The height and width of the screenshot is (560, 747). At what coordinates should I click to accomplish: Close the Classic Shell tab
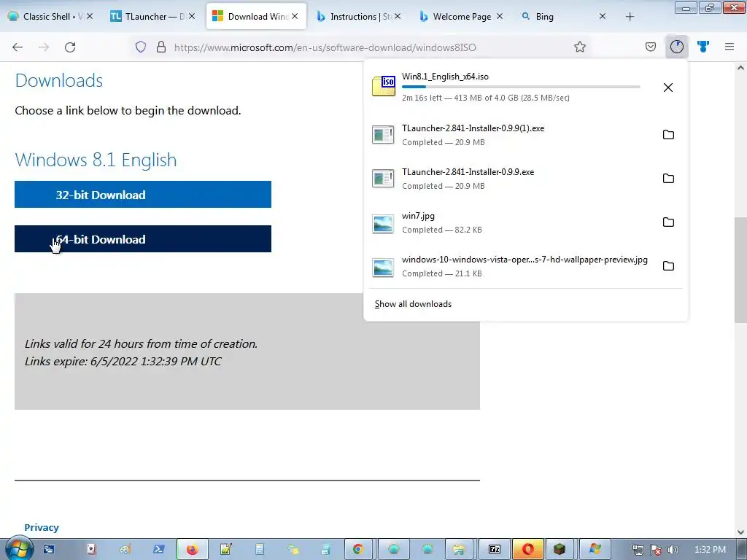90,16
